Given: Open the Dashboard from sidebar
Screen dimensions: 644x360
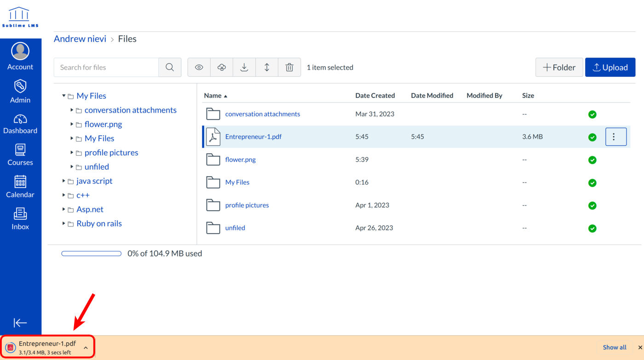Looking at the screenshot, I should [x=20, y=124].
